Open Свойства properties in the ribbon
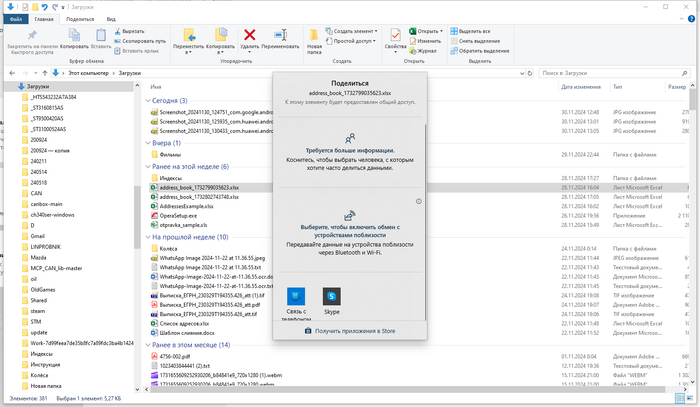The width and height of the screenshot is (700, 407). [395, 38]
